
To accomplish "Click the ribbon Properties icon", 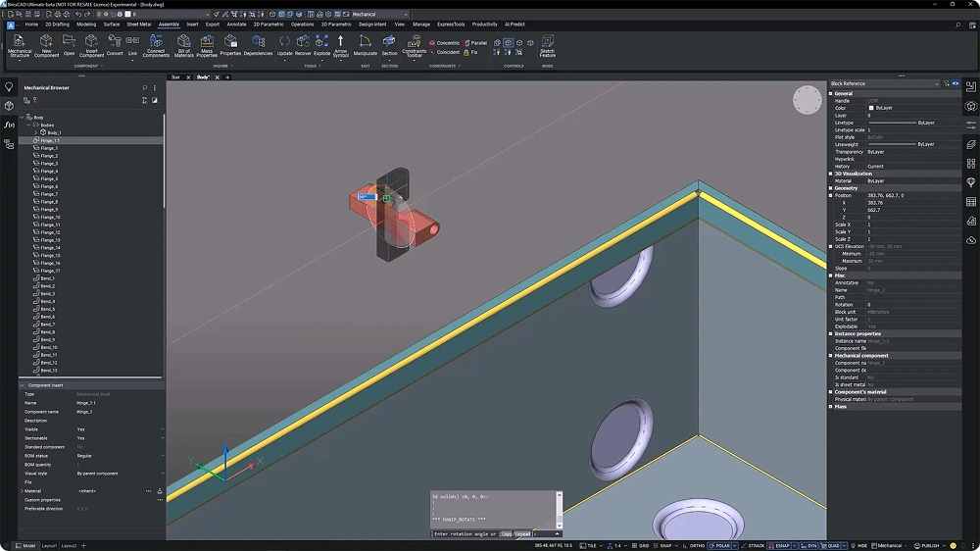I will point(230,45).
